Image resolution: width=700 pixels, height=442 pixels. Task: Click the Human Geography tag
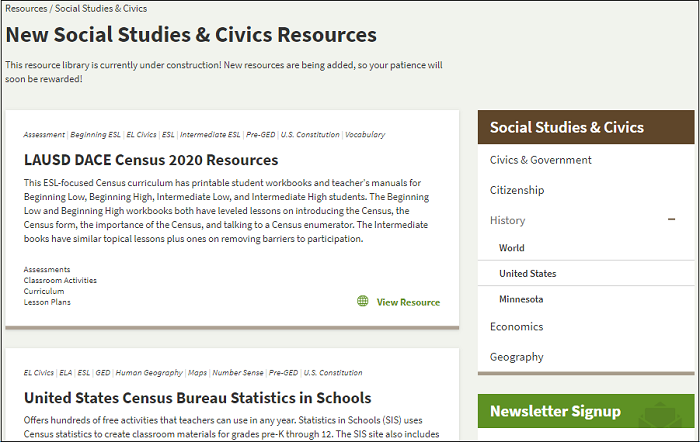[149, 372]
